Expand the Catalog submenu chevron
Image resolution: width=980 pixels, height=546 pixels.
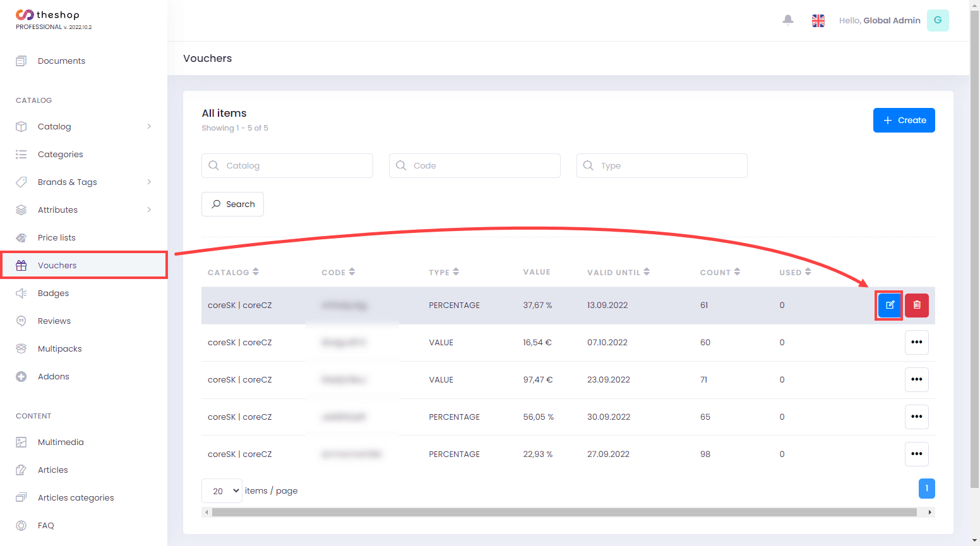(149, 126)
